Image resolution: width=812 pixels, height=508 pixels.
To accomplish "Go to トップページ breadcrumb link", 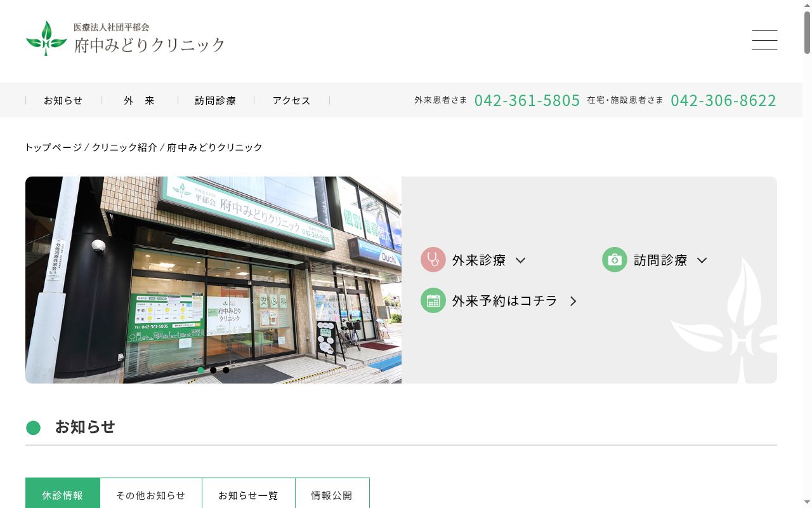I will click(53, 147).
